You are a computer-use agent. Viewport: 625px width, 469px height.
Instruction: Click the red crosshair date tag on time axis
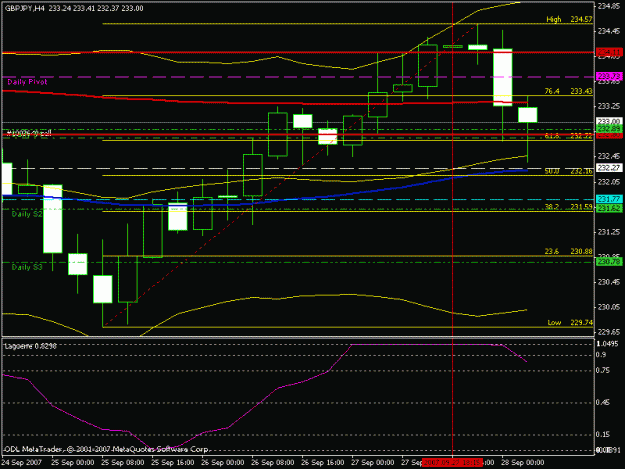tap(452, 463)
